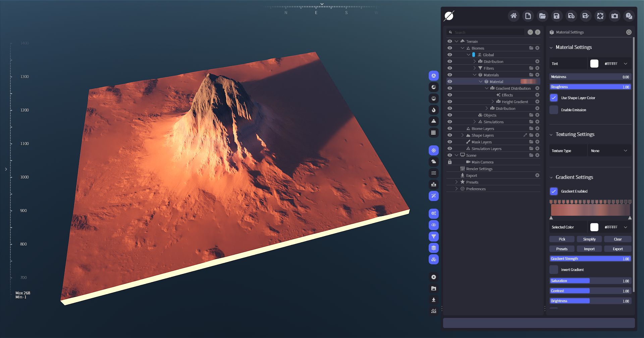Click the sync arrows icon in top toolbar
The width and height of the screenshot is (644, 338).
(x=600, y=16)
